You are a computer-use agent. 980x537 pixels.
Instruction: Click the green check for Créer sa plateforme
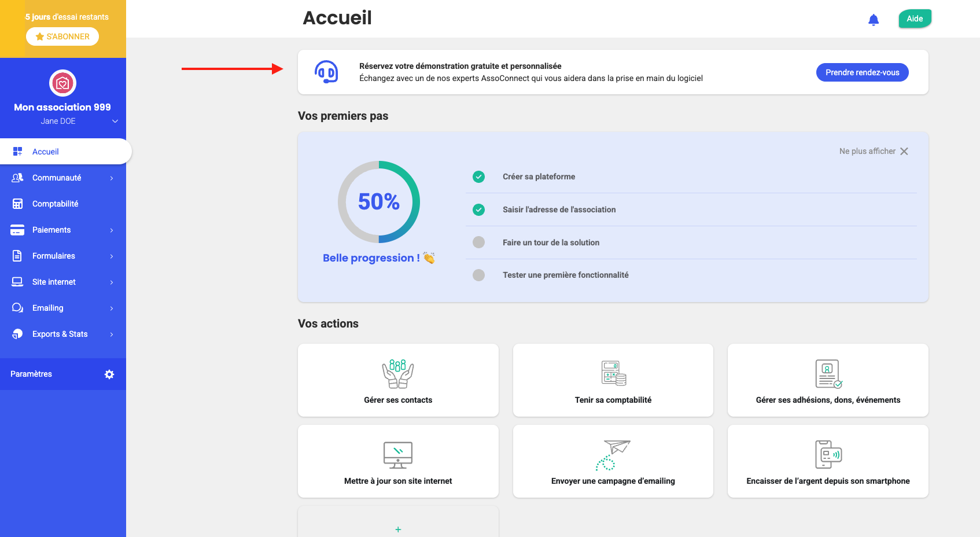(478, 177)
